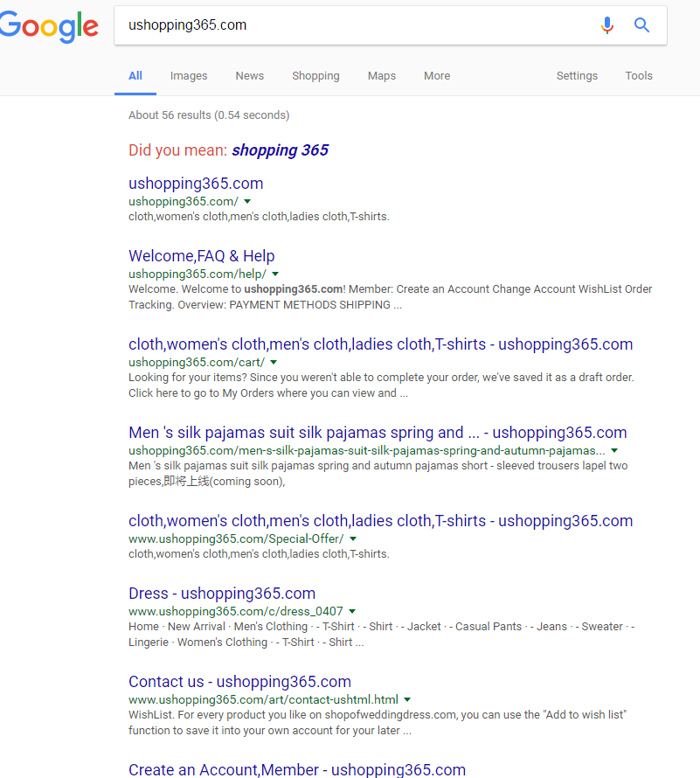
Task: Expand the arrow beside ushopping365.com/help/
Action: (x=275, y=274)
